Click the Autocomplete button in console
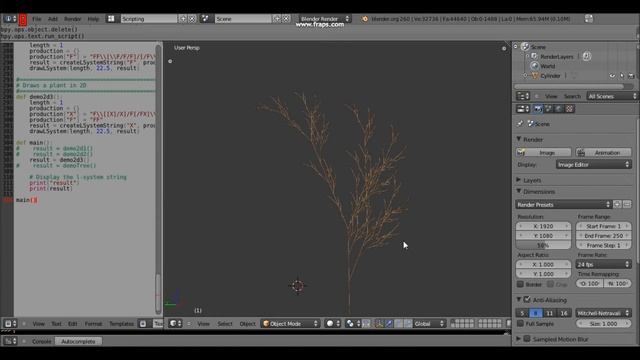Image resolution: width=640 pixels, height=360 pixels. (78, 341)
